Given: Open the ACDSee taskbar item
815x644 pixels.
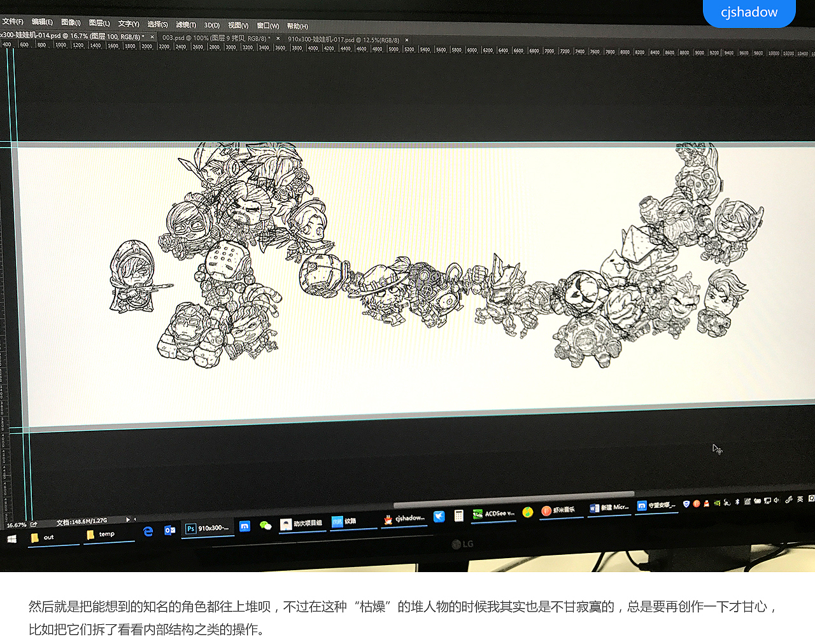Looking at the screenshot, I should [x=493, y=514].
